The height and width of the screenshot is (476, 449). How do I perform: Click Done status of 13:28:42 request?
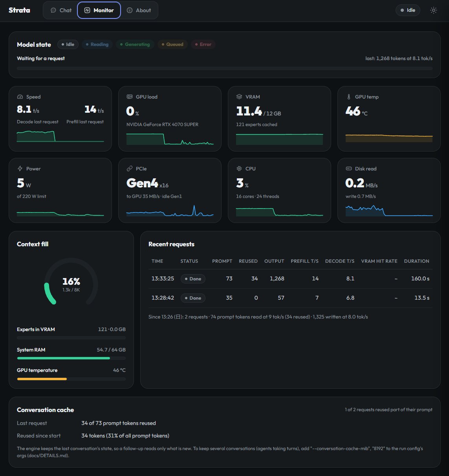[193, 298]
